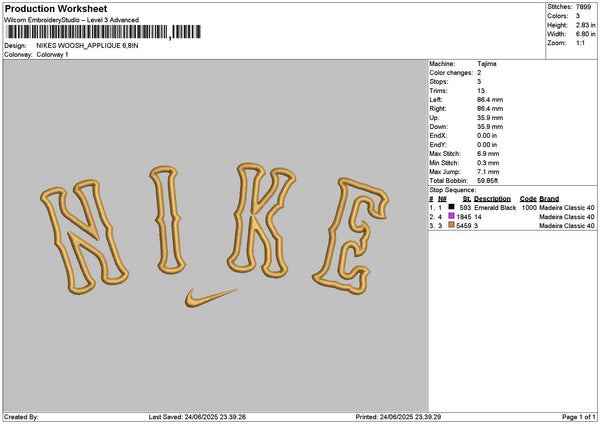Click the orange thread color swatch
The width and height of the screenshot is (600, 424).
(x=451, y=225)
